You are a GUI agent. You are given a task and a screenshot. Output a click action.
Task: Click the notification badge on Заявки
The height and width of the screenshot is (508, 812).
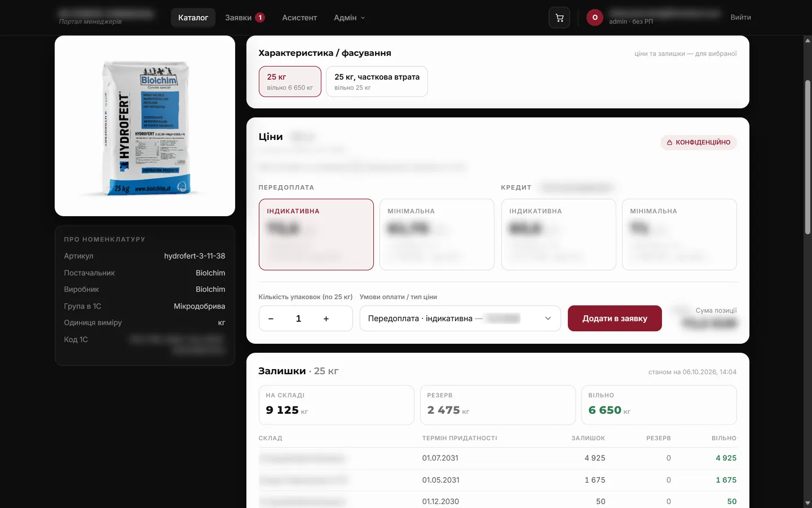(x=260, y=17)
